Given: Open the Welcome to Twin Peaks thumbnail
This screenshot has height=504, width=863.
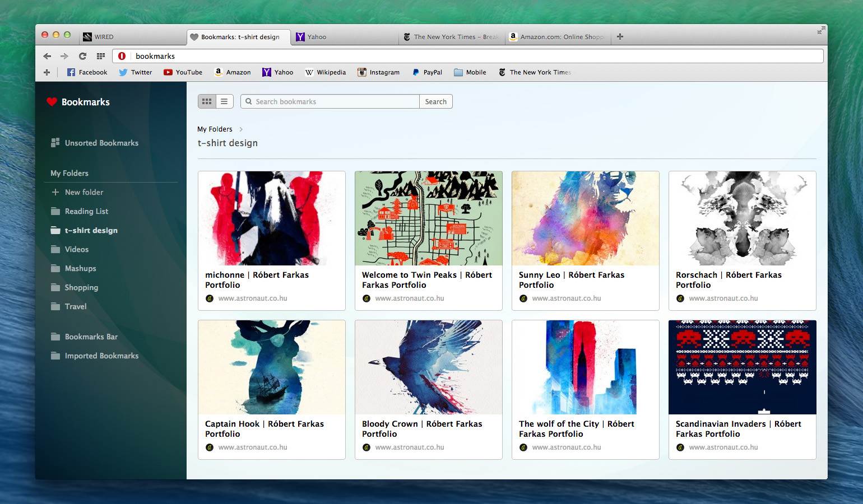Looking at the screenshot, I should click(429, 218).
